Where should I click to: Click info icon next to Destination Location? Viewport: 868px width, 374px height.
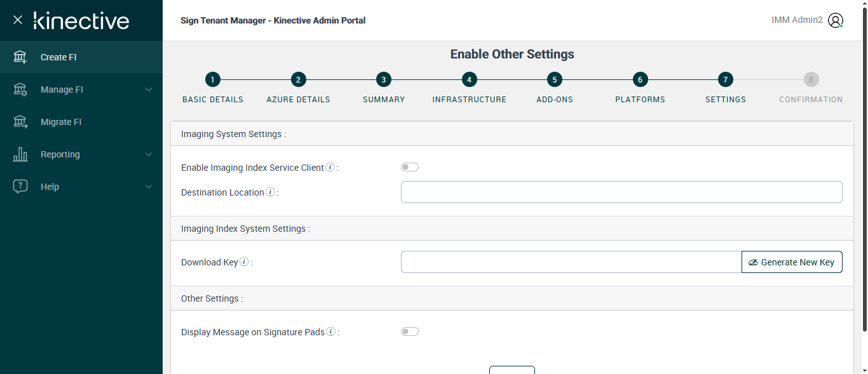[270, 192]
